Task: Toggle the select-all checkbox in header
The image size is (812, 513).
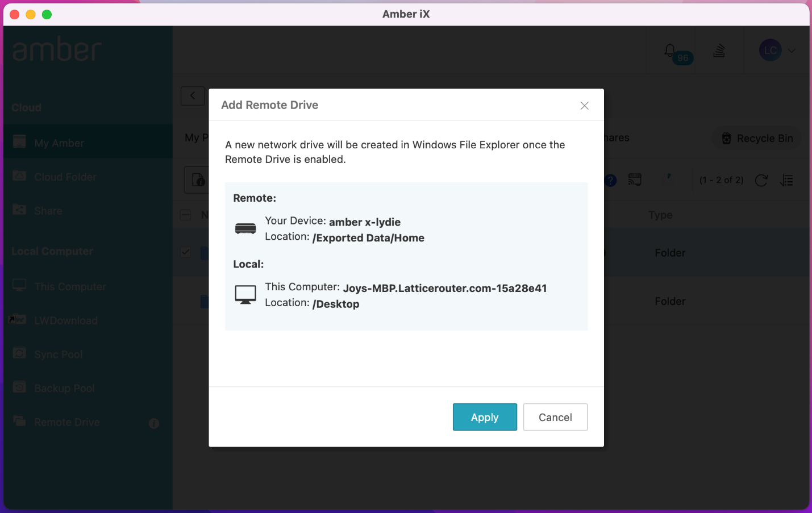Action: click(x=185, y=215)
